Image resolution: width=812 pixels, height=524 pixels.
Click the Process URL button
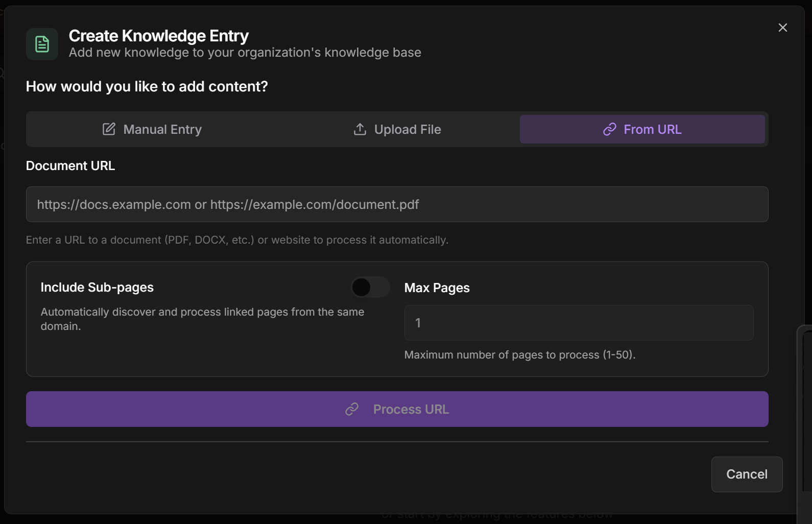[397, 409]
